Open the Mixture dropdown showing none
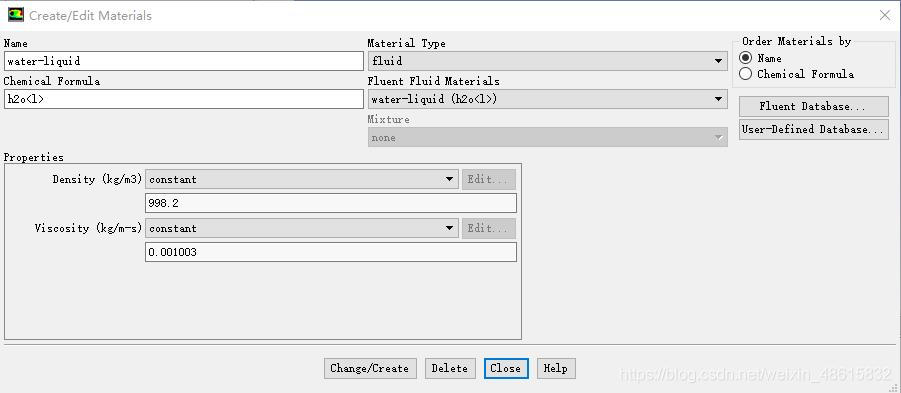 click(548, 137)
